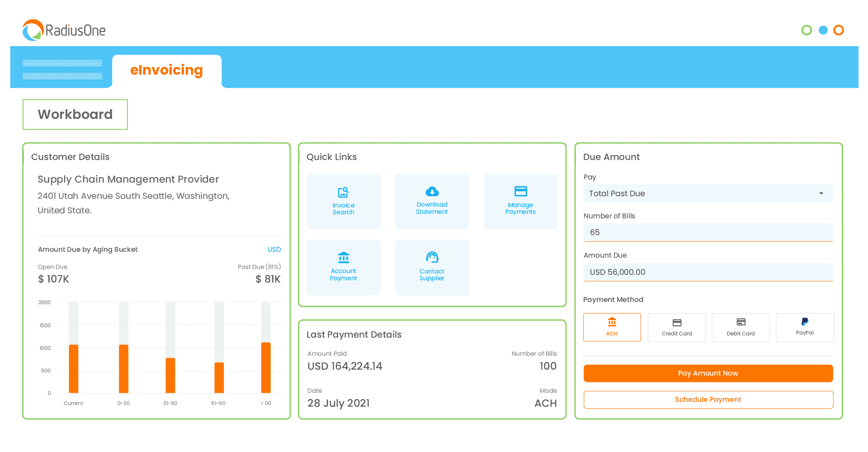Click the green circle in top-right corner
The width and height of the screenshot is (868, 452).
pos(806,30)
